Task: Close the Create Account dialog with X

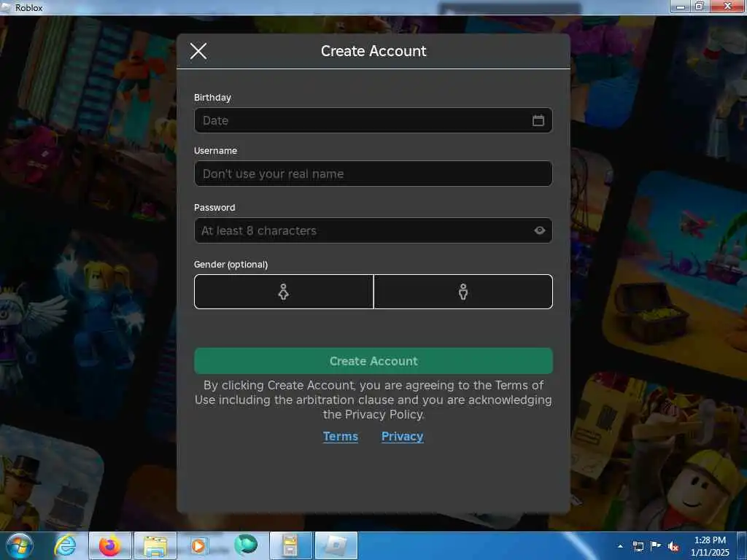Action: coord(198,51)
